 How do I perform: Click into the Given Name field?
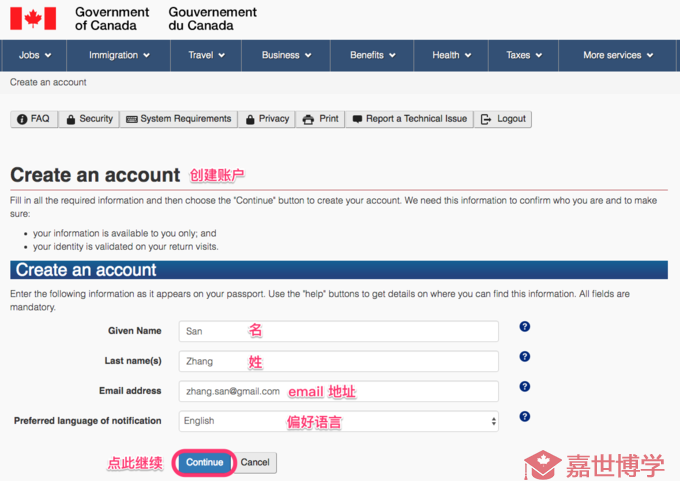click(338, 331)
